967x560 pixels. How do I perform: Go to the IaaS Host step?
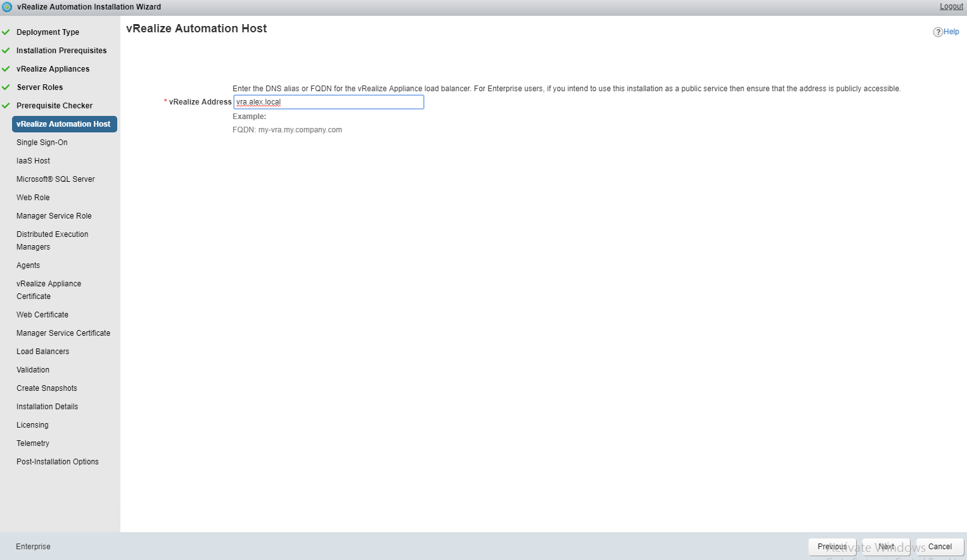[x=33, y=161]
